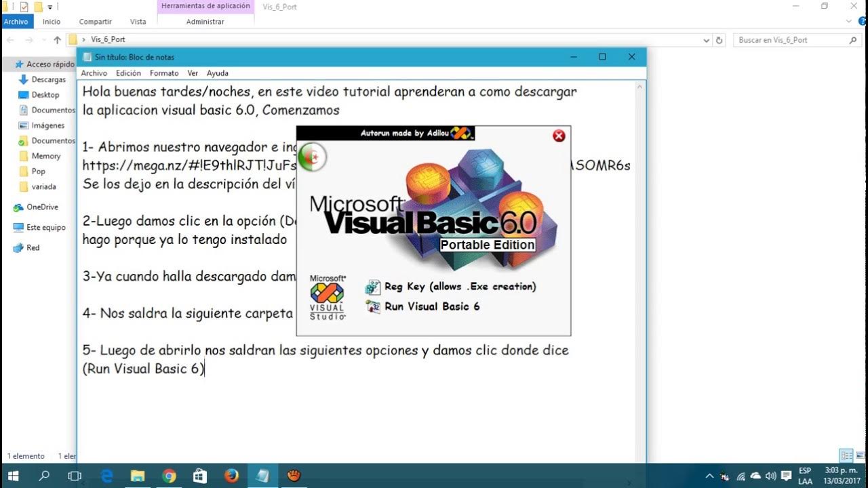Select Descargas in the sidebar

(49, 80)
